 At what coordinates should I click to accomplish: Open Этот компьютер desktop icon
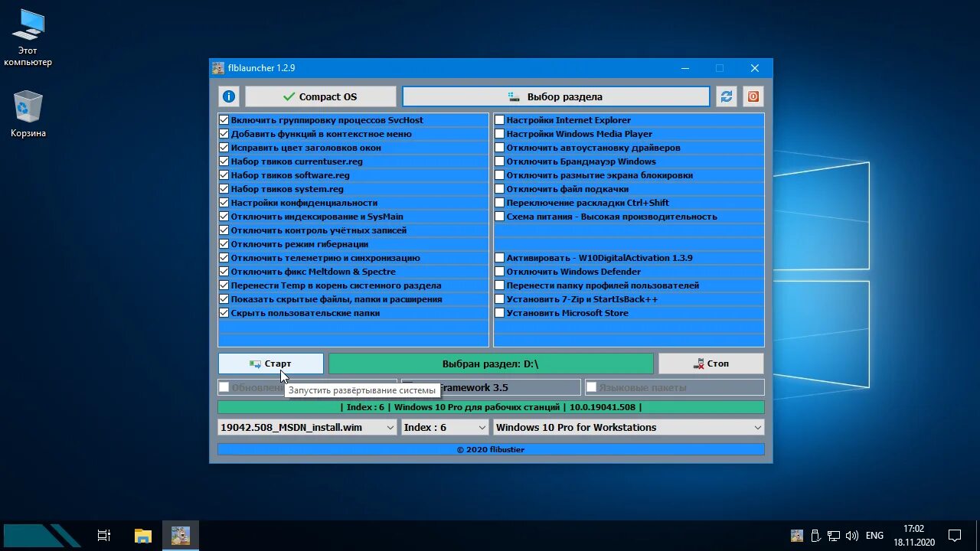click(x=28, y=37)
